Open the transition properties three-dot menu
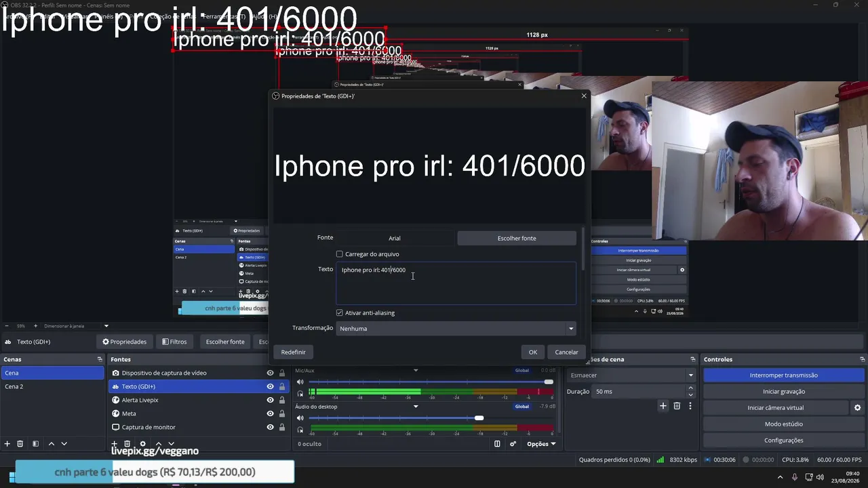The image size is (868, 488). [690, 406]
